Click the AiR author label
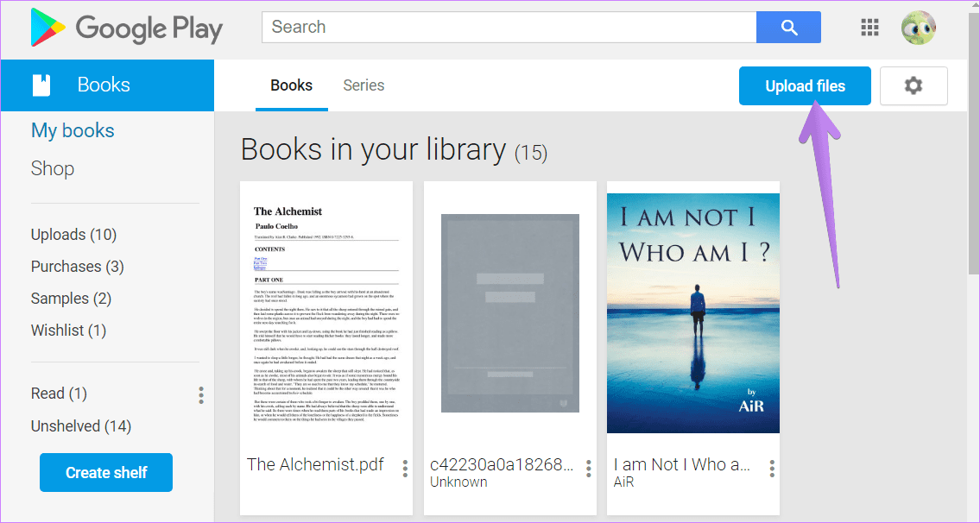The height and width of the screenshot is (523, 980). coord(623,482)
